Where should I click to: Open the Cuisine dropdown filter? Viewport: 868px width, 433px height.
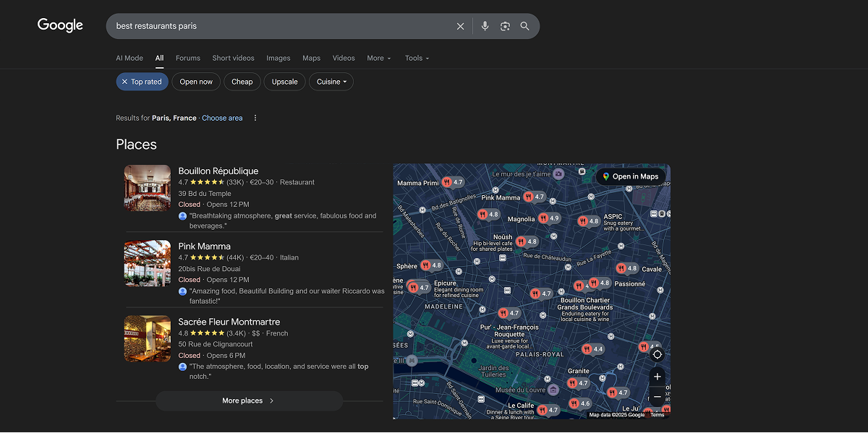331,81
